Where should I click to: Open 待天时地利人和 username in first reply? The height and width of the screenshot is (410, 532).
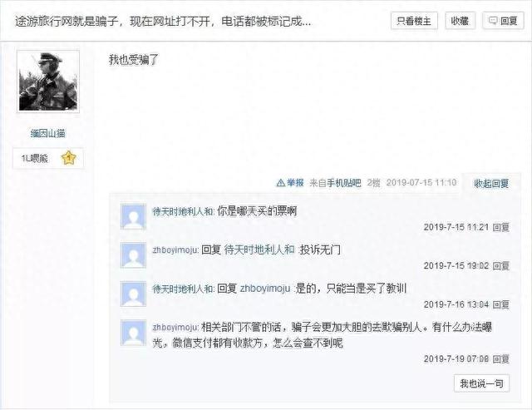tap(183, 211)
